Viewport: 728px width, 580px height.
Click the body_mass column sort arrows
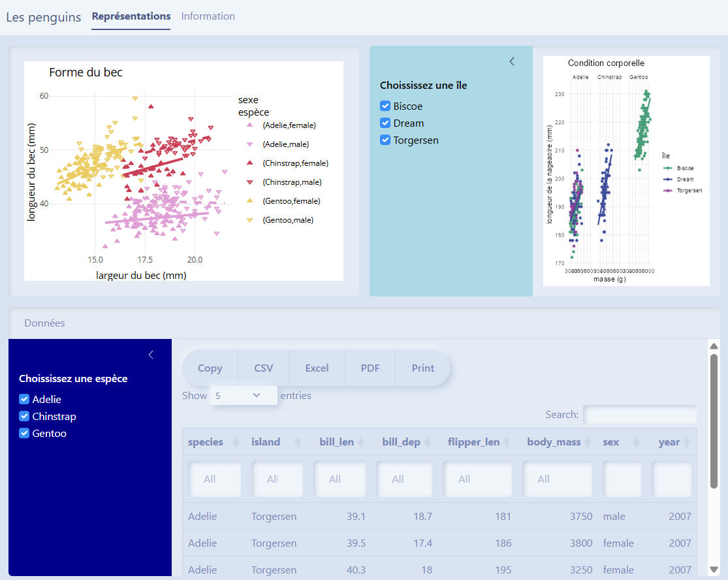pos(588,442)
